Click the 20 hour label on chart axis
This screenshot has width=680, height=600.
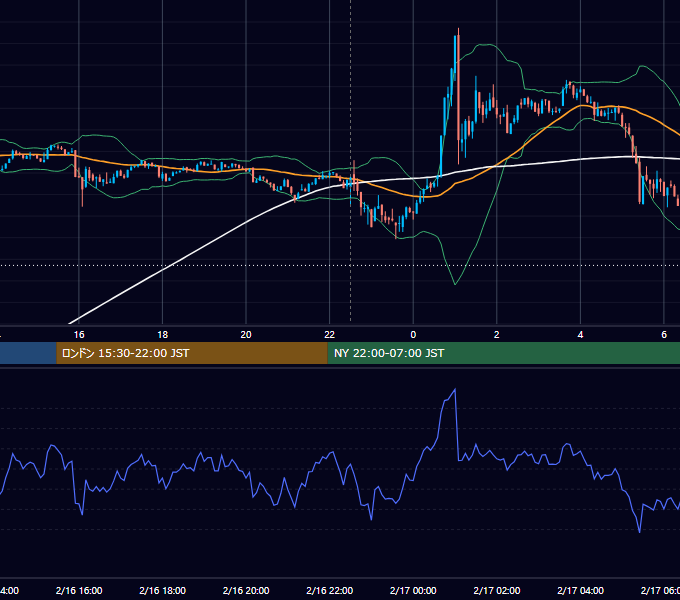coord(246,335)
